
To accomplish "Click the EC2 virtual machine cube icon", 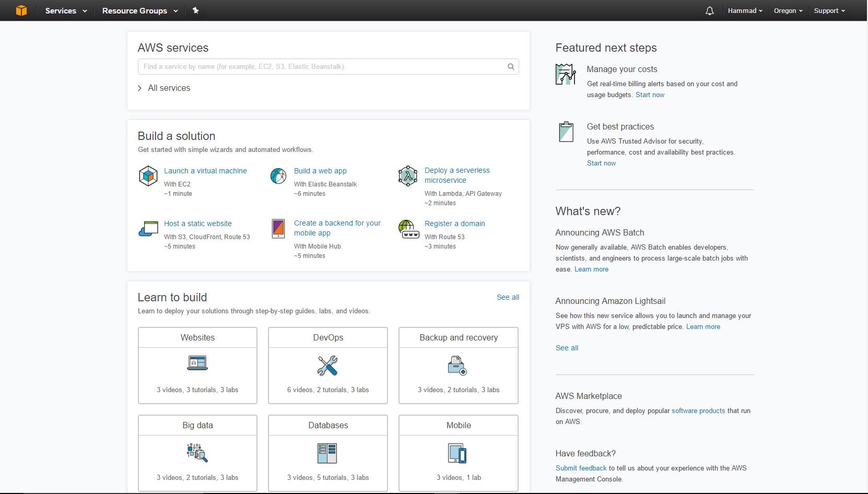I will 148,176.
